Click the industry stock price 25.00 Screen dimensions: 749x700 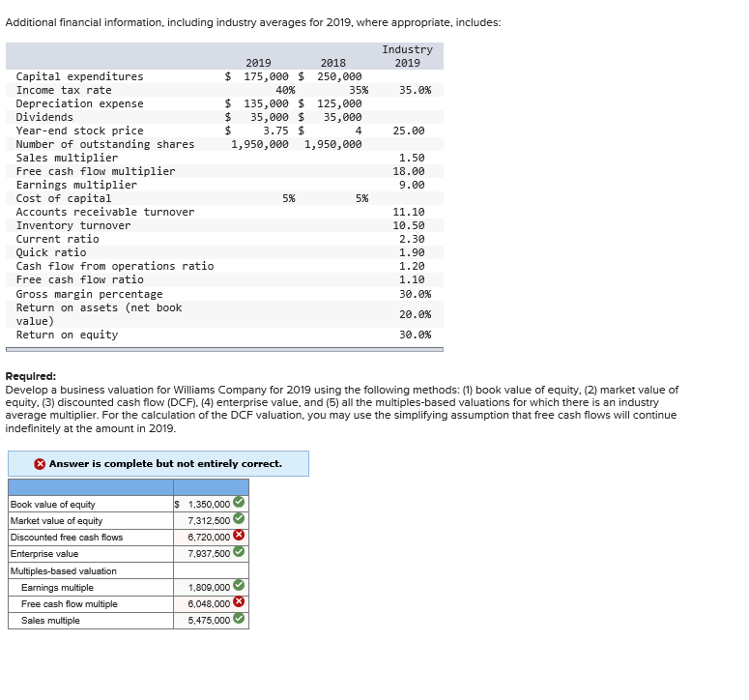pos(409,131)
